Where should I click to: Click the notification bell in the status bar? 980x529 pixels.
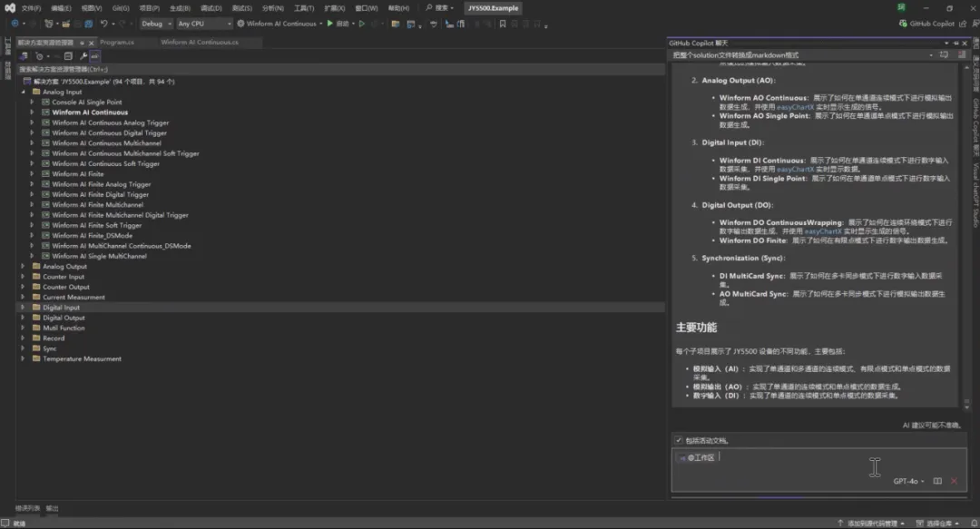(x=974, y=524)
